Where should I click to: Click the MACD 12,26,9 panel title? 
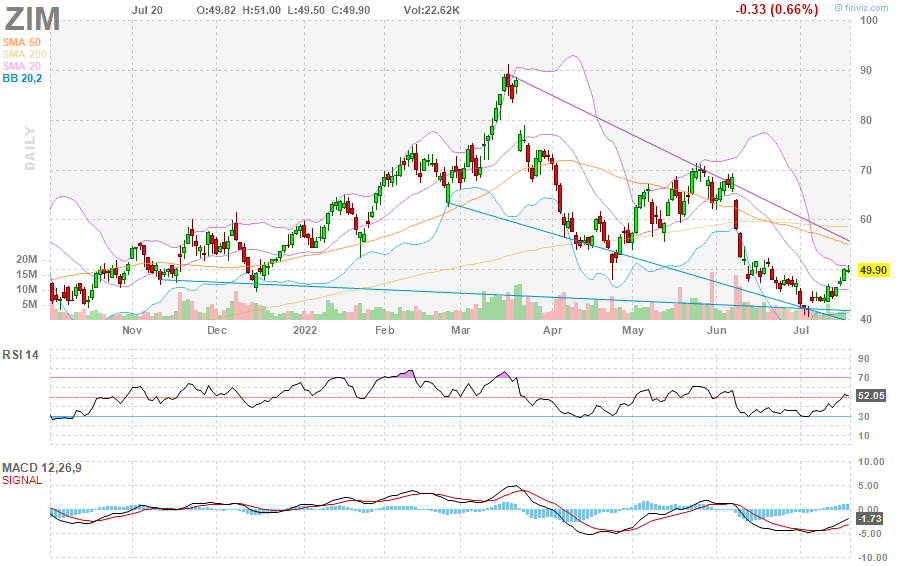[x=42, y=468]
